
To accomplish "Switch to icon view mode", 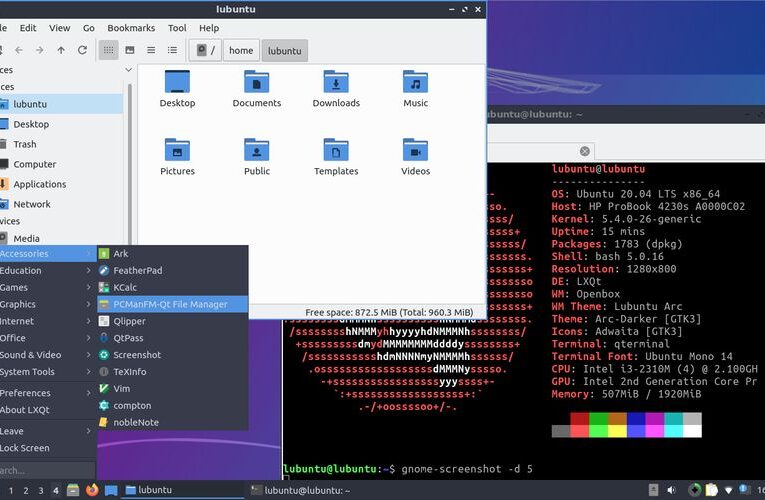I will coord(108,50).
